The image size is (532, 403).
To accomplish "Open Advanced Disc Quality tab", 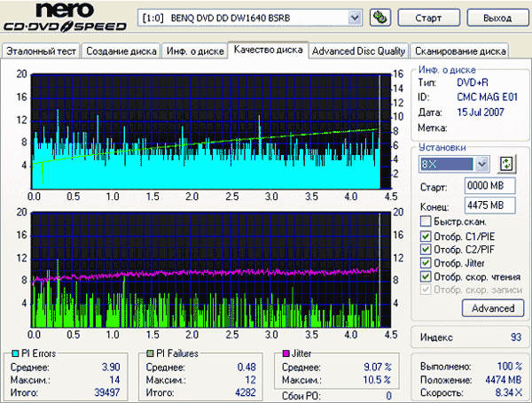I will pyautogui.click(x=358, y=51).
